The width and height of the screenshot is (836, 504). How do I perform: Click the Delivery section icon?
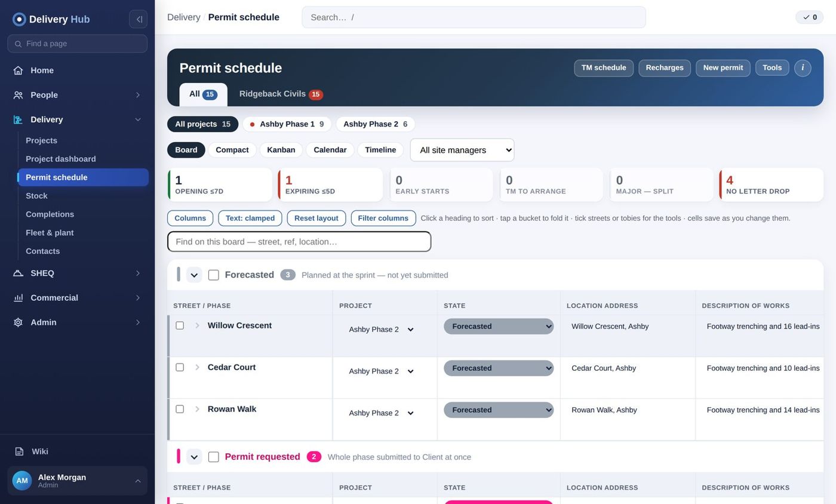click(18, 119)
